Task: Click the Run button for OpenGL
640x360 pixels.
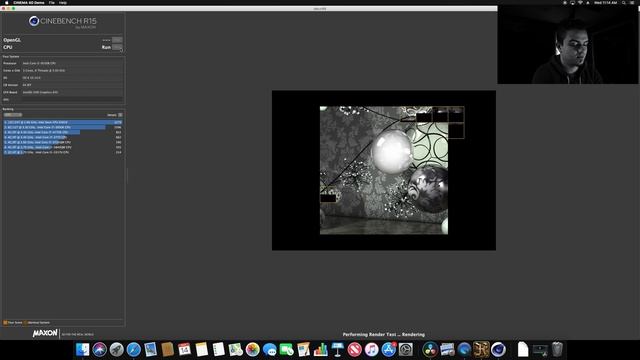Action: pos(117,40)
